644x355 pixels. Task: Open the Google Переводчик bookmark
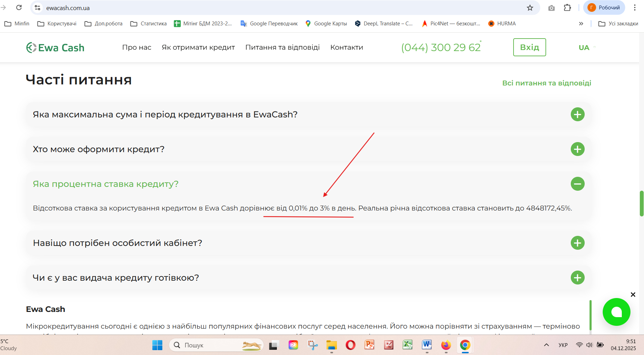tap(269, 24)
